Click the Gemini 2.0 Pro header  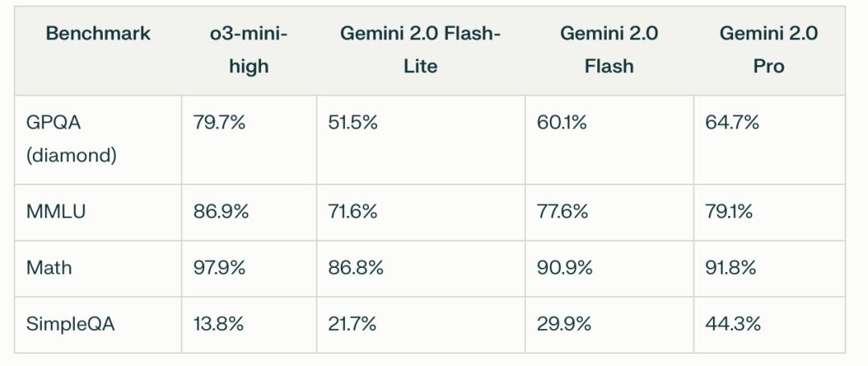click(x=768, y=50)
